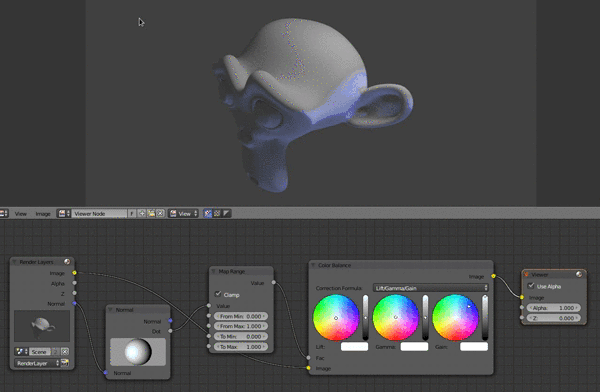Viewport: 600px width, 392px height.
Task: Click the Gamma brightness value slider
Action: click(425, 317)
